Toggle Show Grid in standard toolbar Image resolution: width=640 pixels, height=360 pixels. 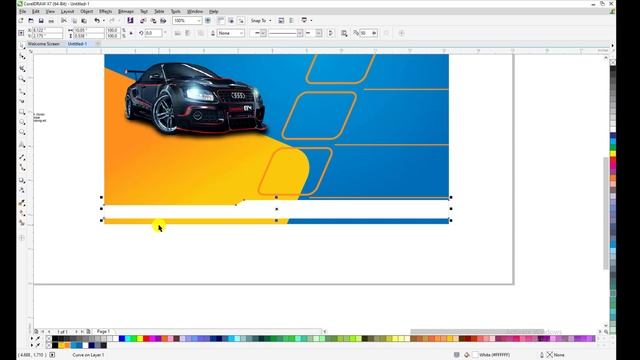231,20
